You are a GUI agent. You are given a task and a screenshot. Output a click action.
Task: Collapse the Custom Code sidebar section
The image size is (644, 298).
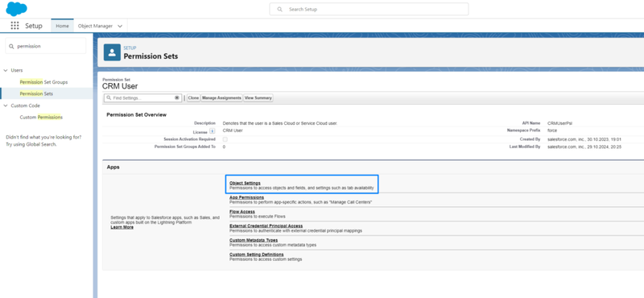point(6,106)
